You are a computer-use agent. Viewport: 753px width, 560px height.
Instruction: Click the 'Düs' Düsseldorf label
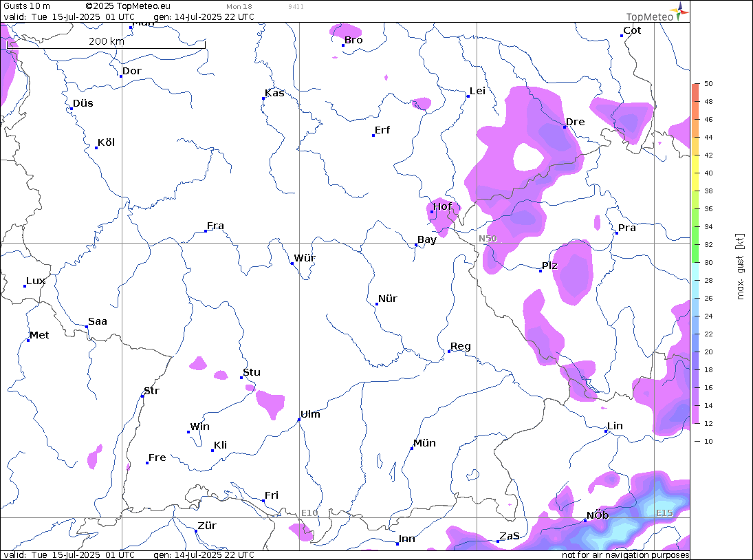click(83, 103)
